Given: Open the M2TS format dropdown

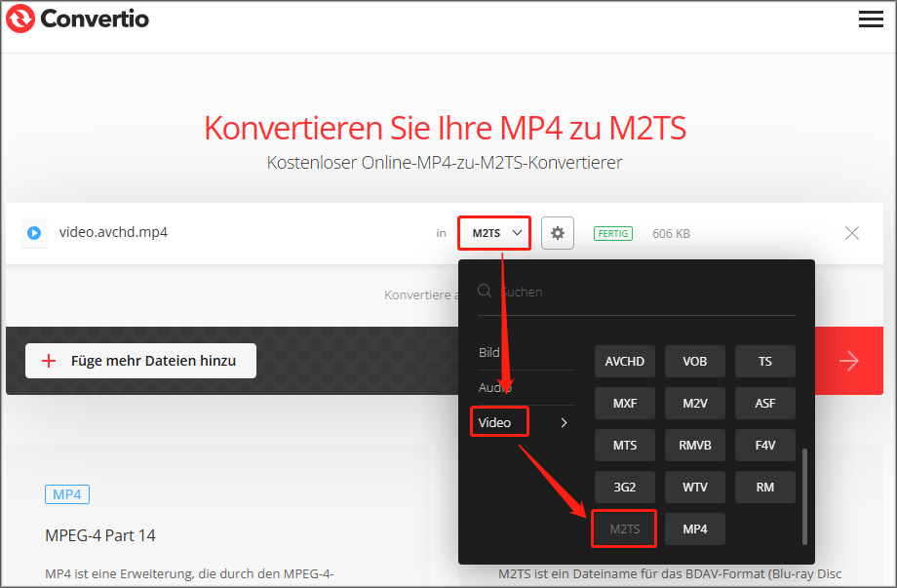Looking at the screenshot, I should [493, 233].
